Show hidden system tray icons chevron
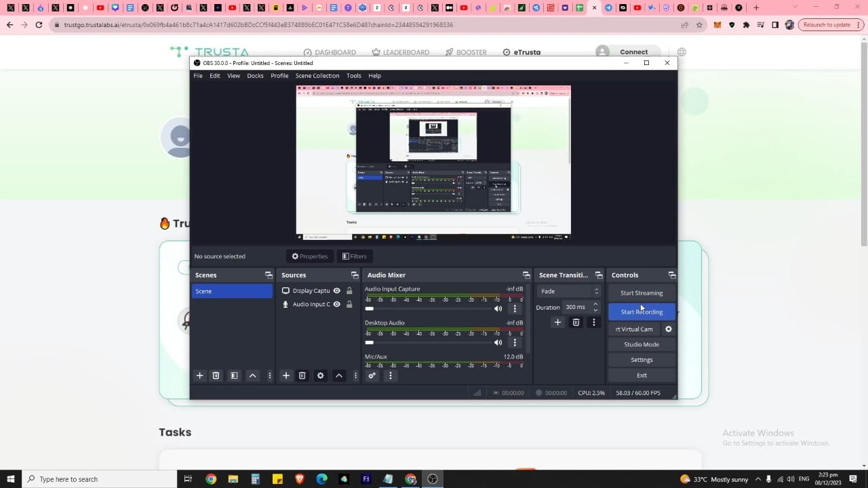Image resolution: width=868 pixels, height=488 pixels. (x=758, y=479)
